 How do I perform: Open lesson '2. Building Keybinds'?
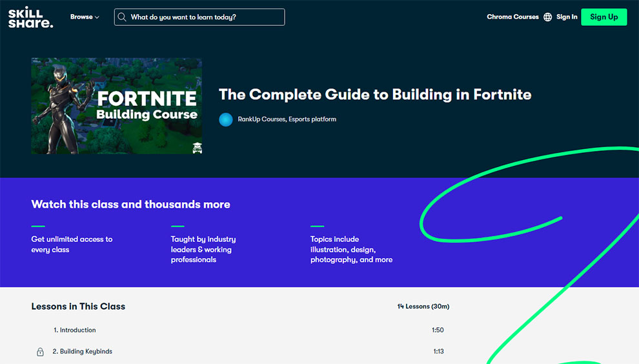click(83, 351)
